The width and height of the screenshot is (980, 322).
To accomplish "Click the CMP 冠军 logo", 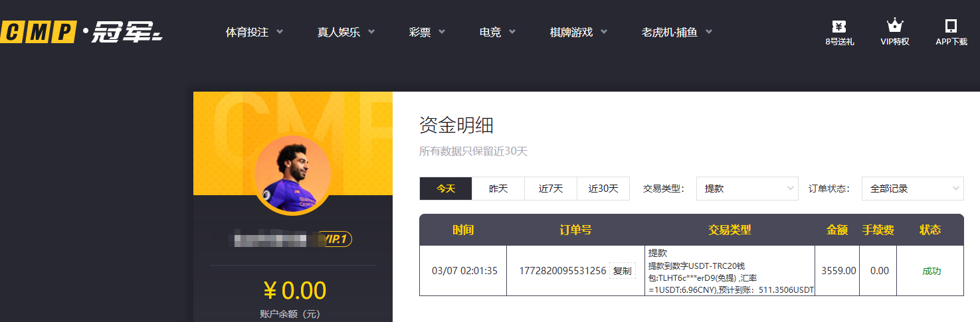I will 81,32.
